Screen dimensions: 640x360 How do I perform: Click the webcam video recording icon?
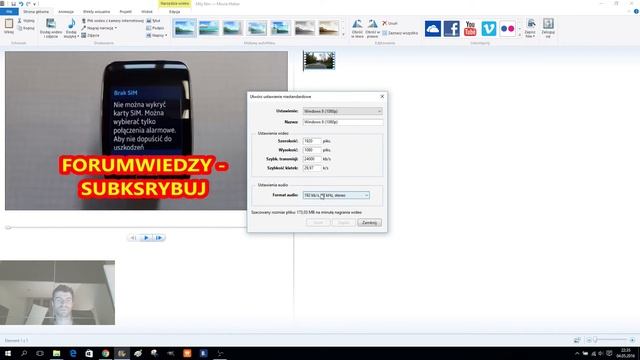click(x=84, y=20)
